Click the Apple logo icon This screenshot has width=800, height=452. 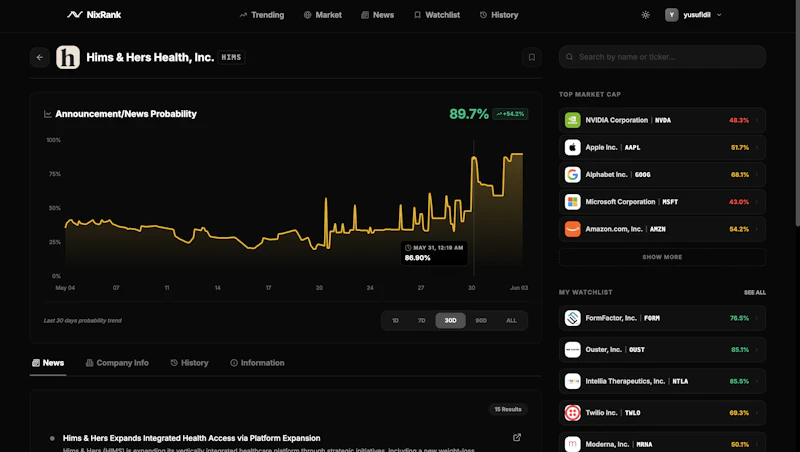(x=572, y=147)
